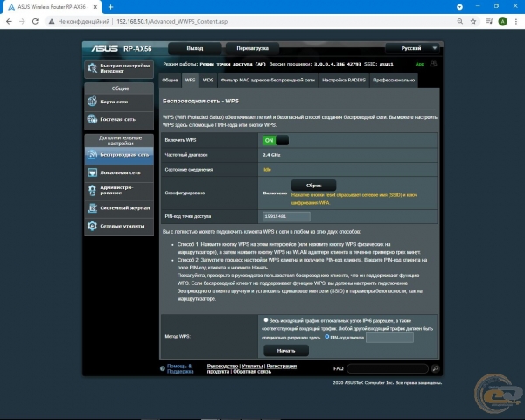This screenshot has height=420, width=525.
Task: Click the not-secure warning icon
Action: pyautogui.click(x=52, y=21)
